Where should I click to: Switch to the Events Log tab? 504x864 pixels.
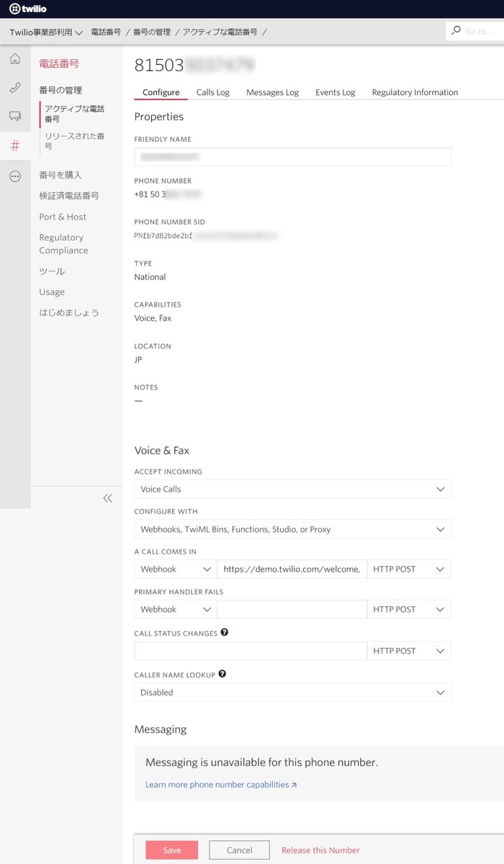336,92
